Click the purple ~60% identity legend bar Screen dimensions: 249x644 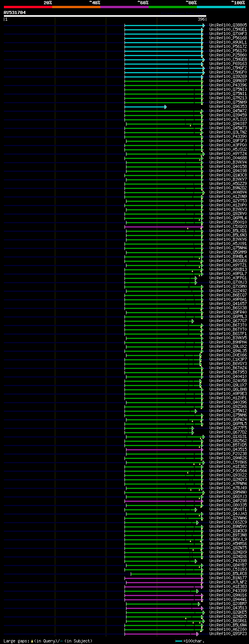coord(124,7)
